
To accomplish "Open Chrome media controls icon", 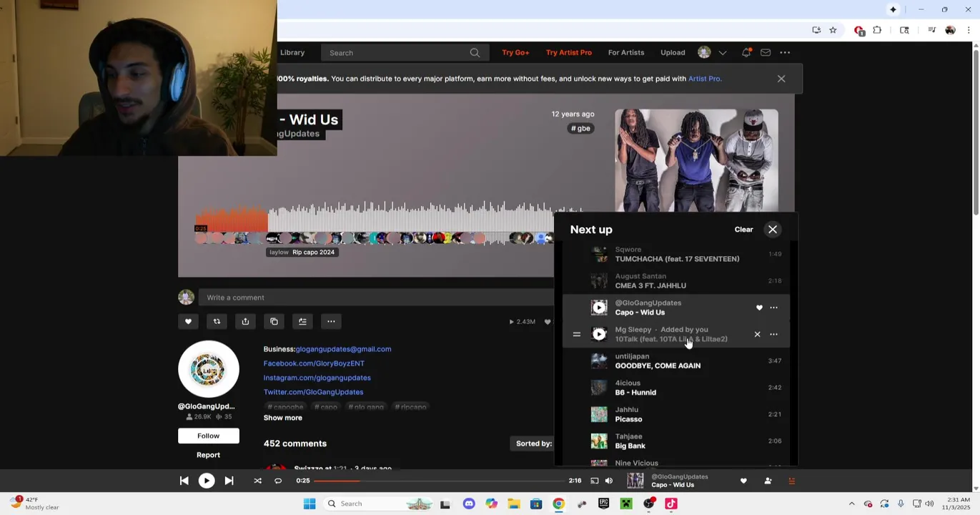I will (931, 30).
